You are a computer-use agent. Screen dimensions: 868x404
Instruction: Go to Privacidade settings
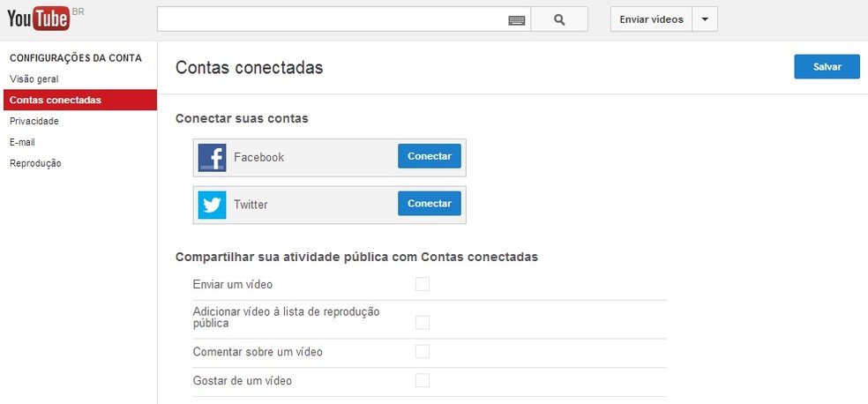(34, 121)
